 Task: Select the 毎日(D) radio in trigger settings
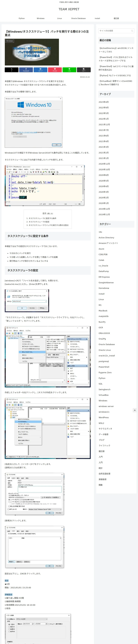coord(9,627)
